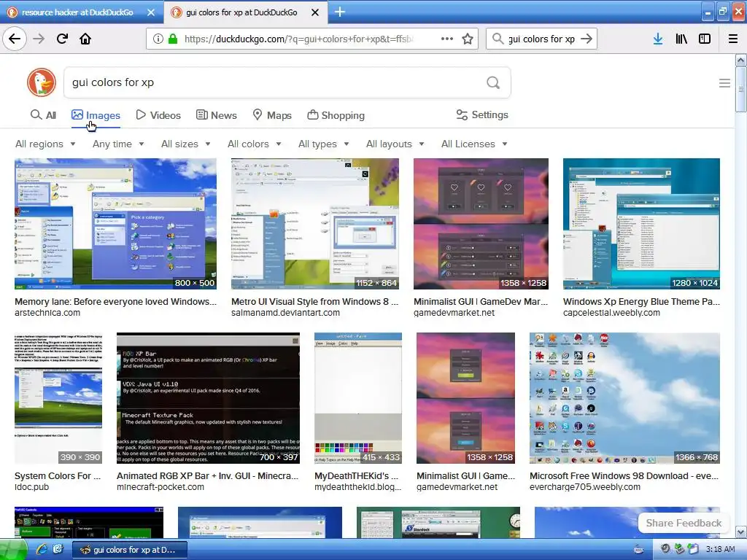Launch Internet Explorer from quick launch
Viewport: 747px width, 560px height.
coord(42,550)
